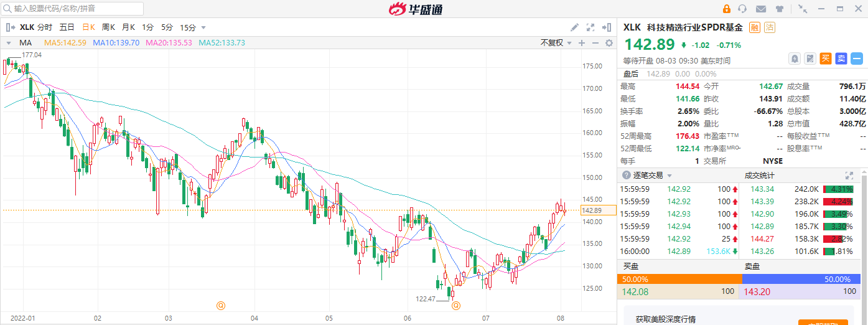Collapse right quote panel arrow icon
The height and width of the screenshot is (325, 868).
(607, 27)
